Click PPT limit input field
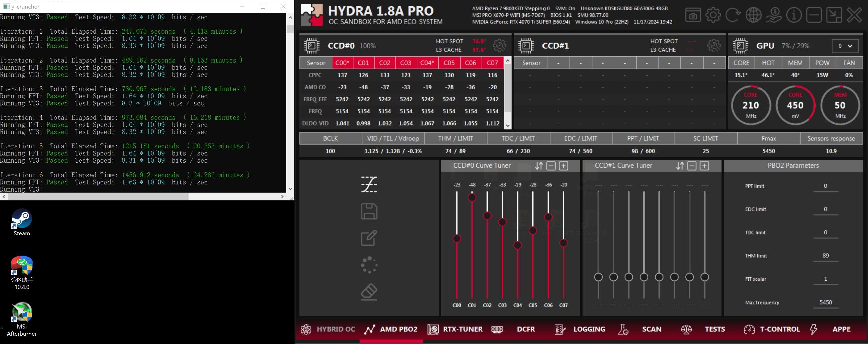The height and width of the screenshot is (344, 868). 826,186
